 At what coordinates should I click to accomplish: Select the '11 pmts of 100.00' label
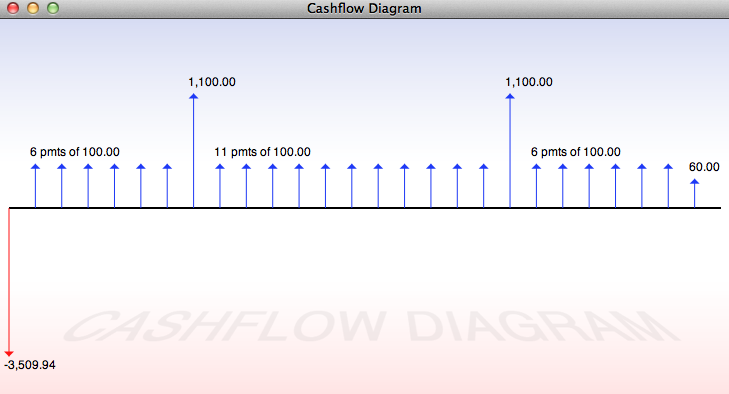click(x=262, y=152)
